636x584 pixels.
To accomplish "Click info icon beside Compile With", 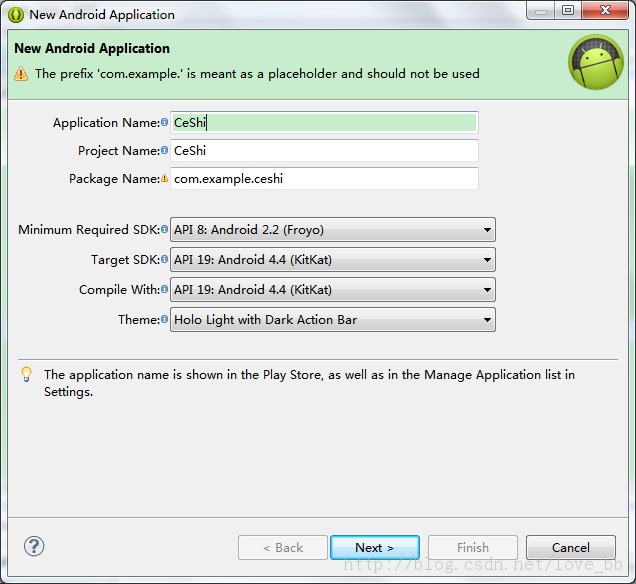I will [164, 290].
